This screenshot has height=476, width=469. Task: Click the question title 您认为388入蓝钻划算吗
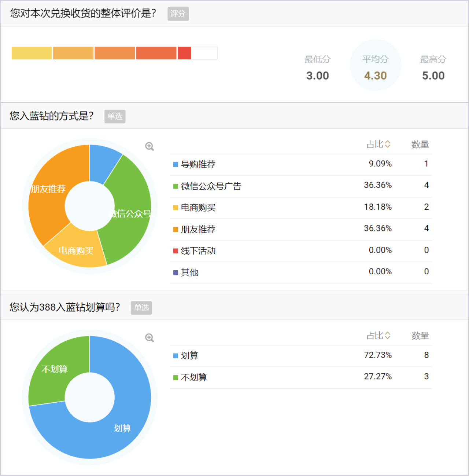coord(65,307)
